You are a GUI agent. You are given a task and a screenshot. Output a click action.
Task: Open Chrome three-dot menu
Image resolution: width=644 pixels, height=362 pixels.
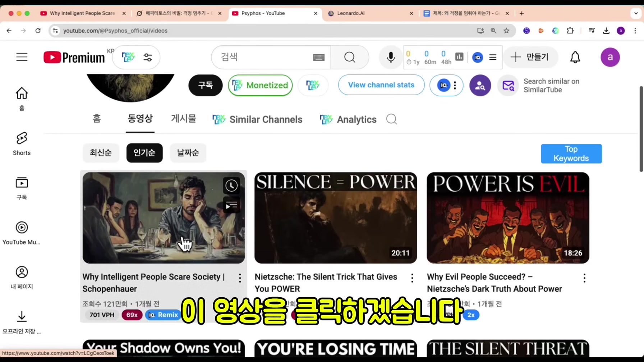[635, 31]
